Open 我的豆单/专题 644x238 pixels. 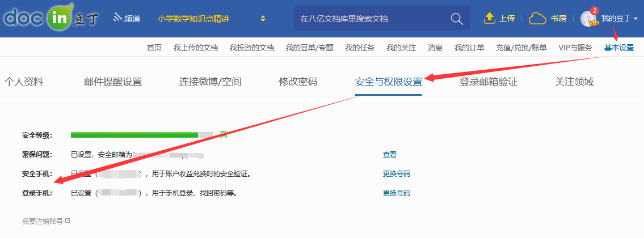tap(310, 48)
